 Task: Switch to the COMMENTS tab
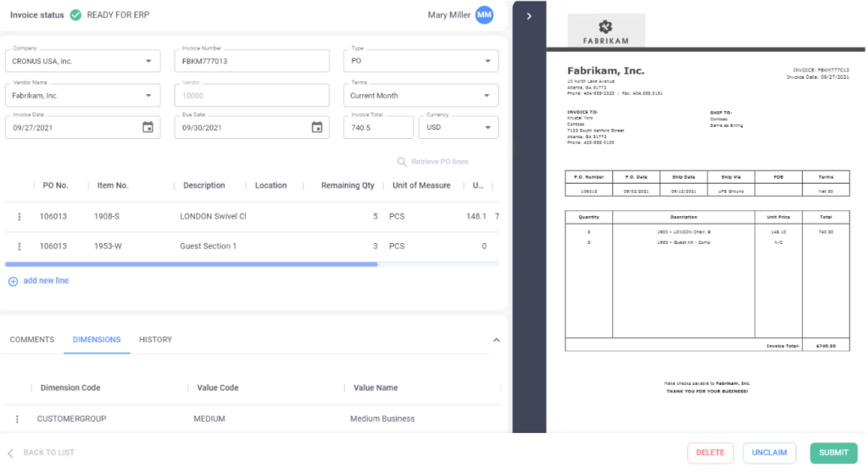click(x=32, y=340)
